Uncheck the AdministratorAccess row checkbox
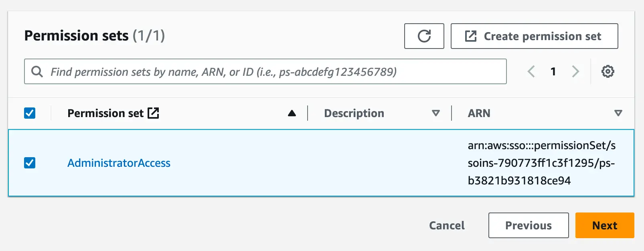The image size is (644, 251). click(x=30, y=163)
